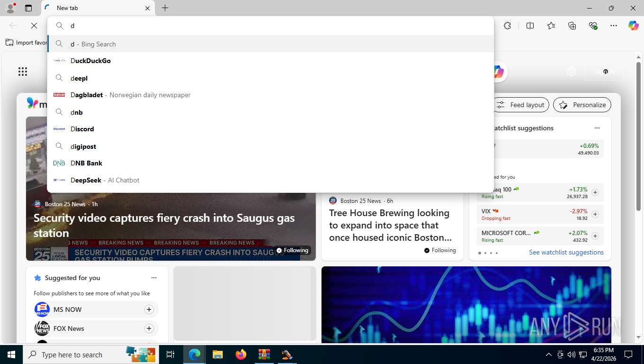644x364 pixels.
Task: Add a new tab
Action: (x=165, y=8)
